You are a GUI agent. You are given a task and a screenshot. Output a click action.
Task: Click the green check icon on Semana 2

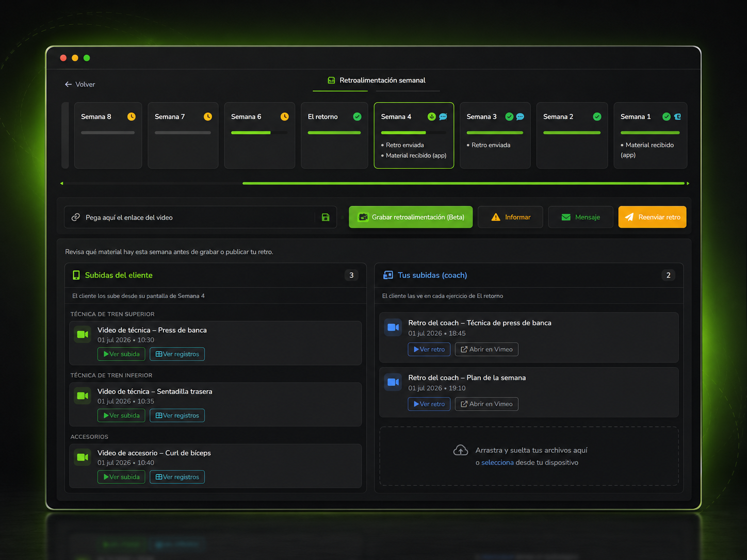tap(597, 117)
